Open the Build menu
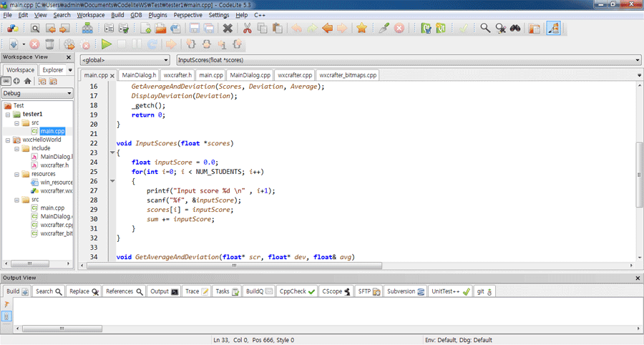The image size is (644, 345). (117, 15)
